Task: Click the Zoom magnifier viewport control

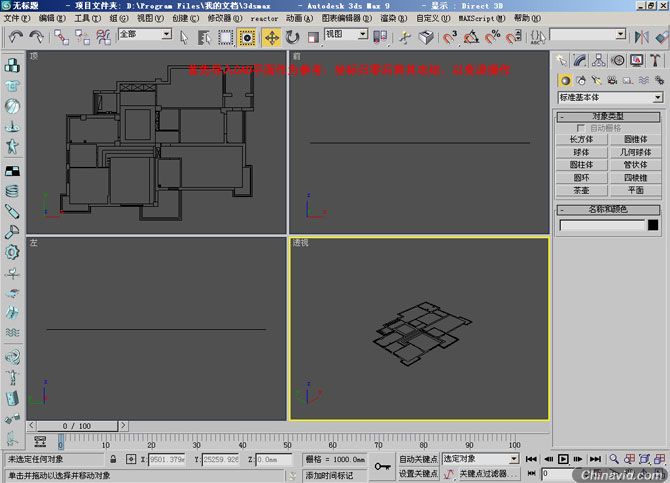Action: click(614, 459)
